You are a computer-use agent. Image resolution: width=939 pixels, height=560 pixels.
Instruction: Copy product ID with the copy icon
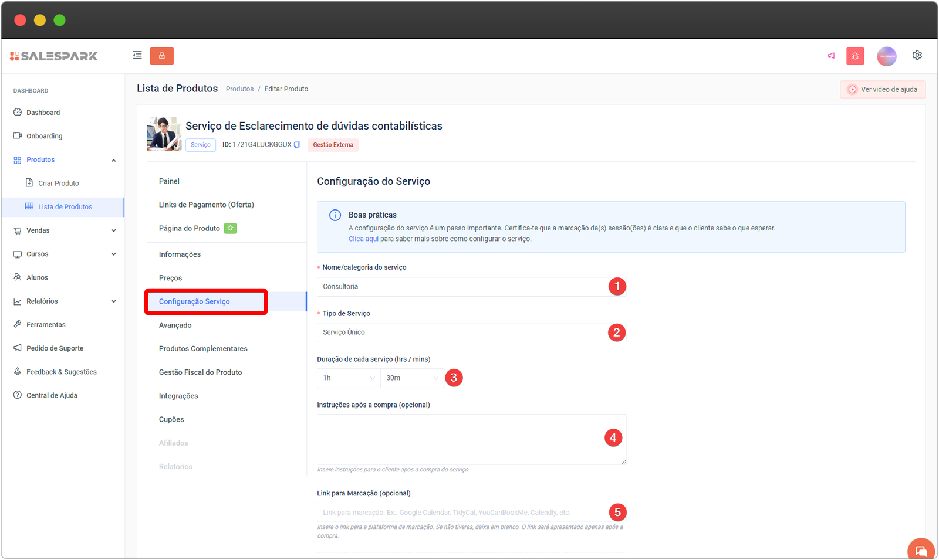click(x=297, y=145)
